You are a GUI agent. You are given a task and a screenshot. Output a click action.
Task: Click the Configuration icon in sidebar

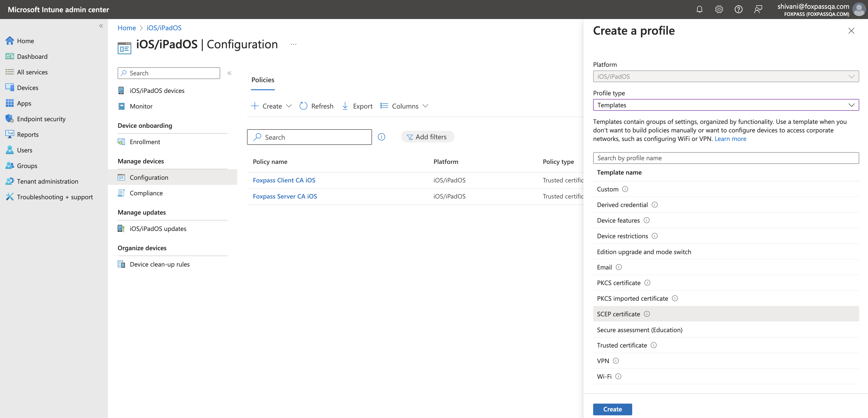[x=122, y=177]
